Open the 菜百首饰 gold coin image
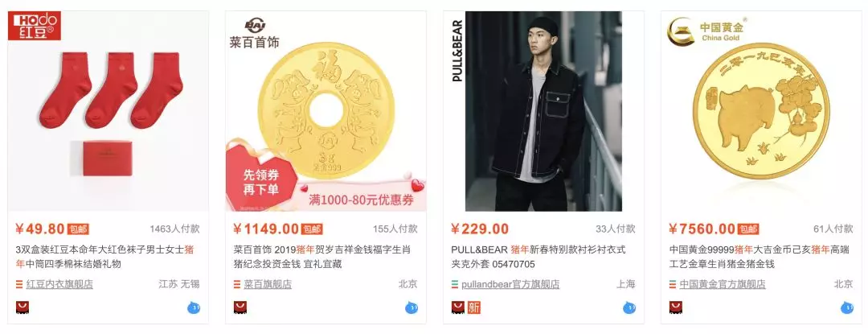Viewport: 868px width, 334px height. [325, 111]
